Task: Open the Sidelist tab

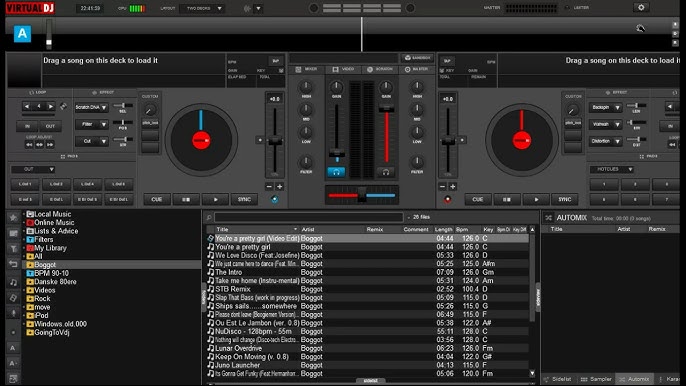Action: (x=557, y=379)
